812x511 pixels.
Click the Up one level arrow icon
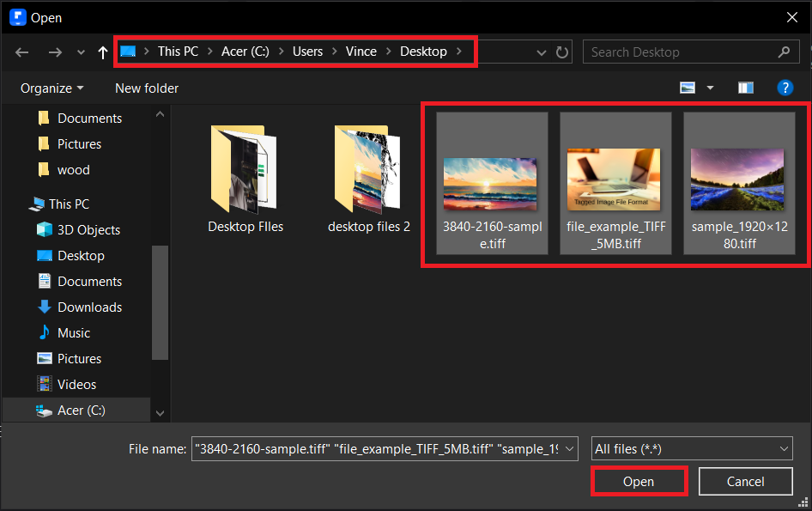[102, 52]
